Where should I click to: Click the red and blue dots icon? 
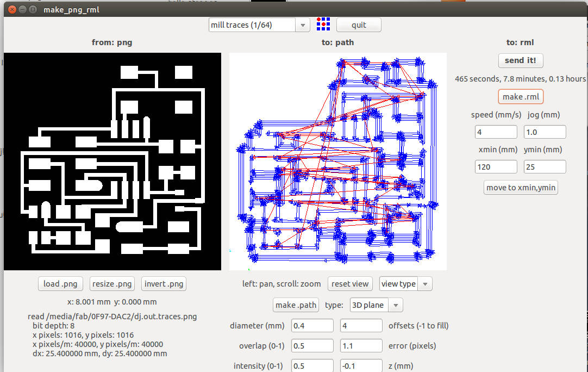pos(323,24)
